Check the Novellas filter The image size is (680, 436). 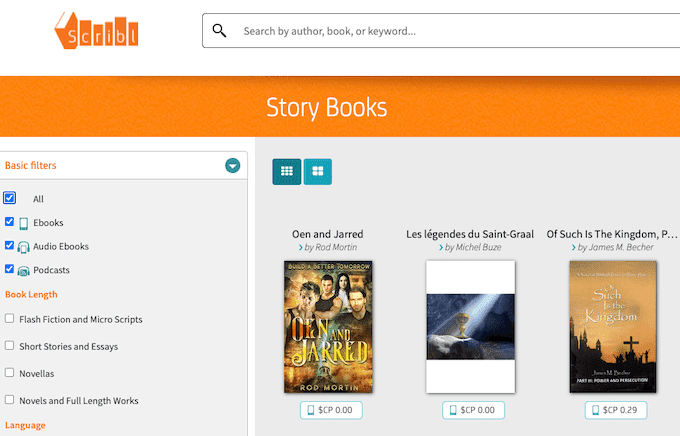point(9,373)
